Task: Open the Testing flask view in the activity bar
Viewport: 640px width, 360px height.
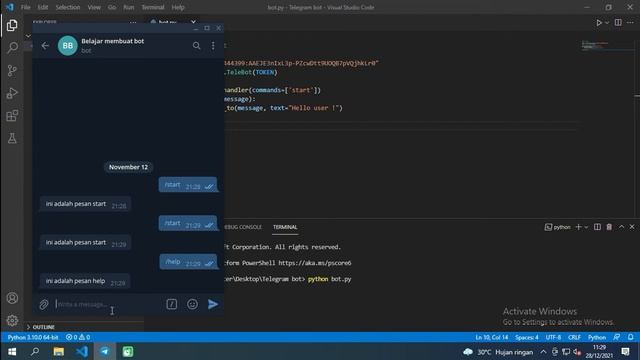Action: click(12, 138)
